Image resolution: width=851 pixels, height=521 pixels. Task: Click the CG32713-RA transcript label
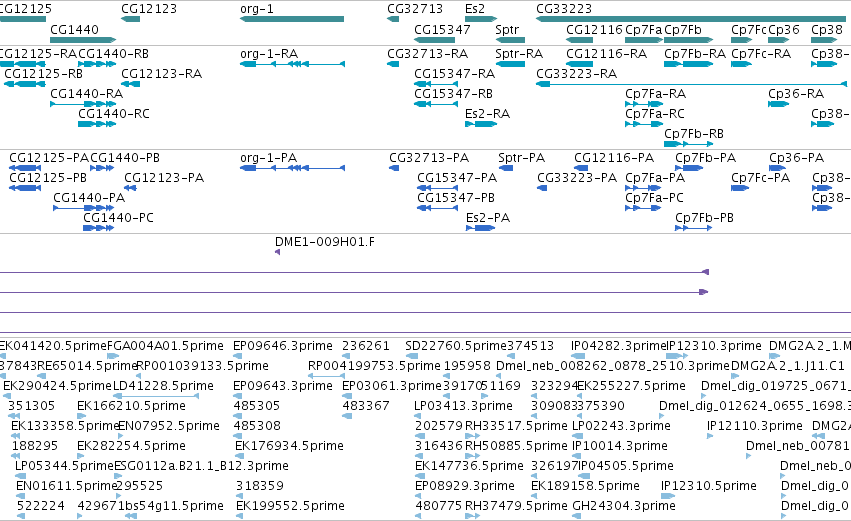[427, 54]
